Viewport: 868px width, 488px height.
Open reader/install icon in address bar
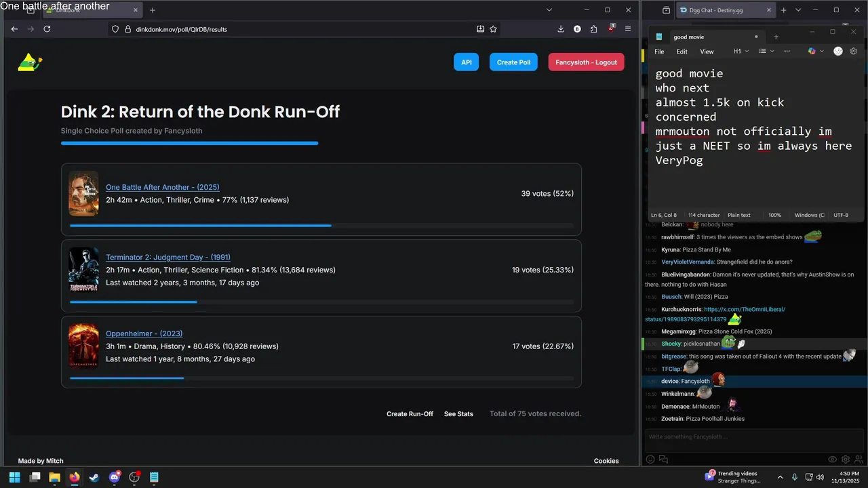point(480,29)
